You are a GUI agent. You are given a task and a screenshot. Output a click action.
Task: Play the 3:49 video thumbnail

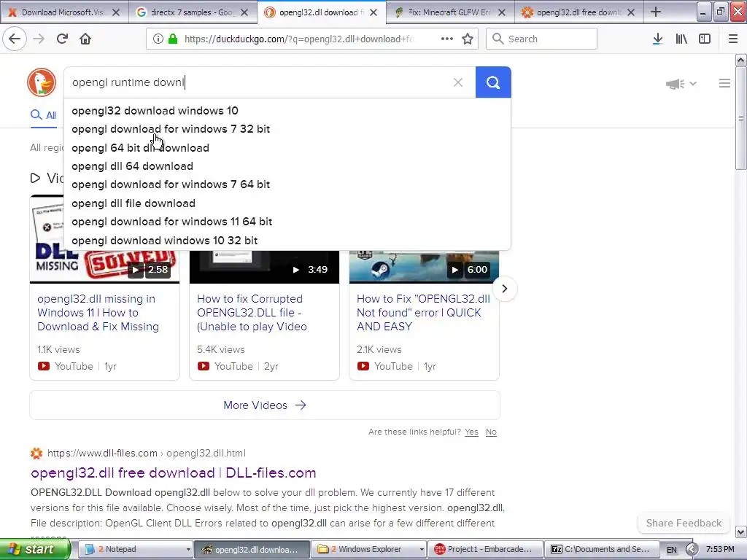(264, 267)
